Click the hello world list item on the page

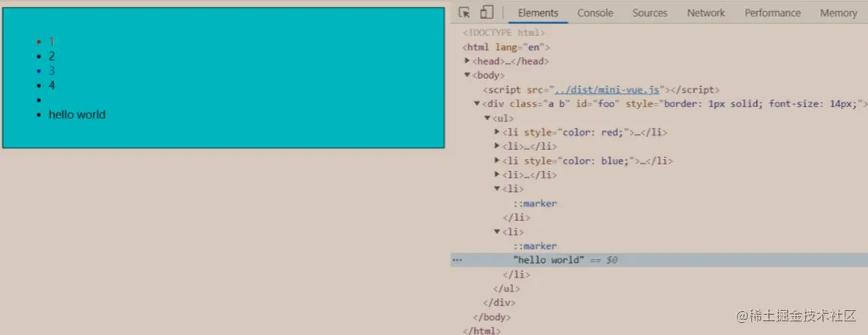tap(77, 115)
